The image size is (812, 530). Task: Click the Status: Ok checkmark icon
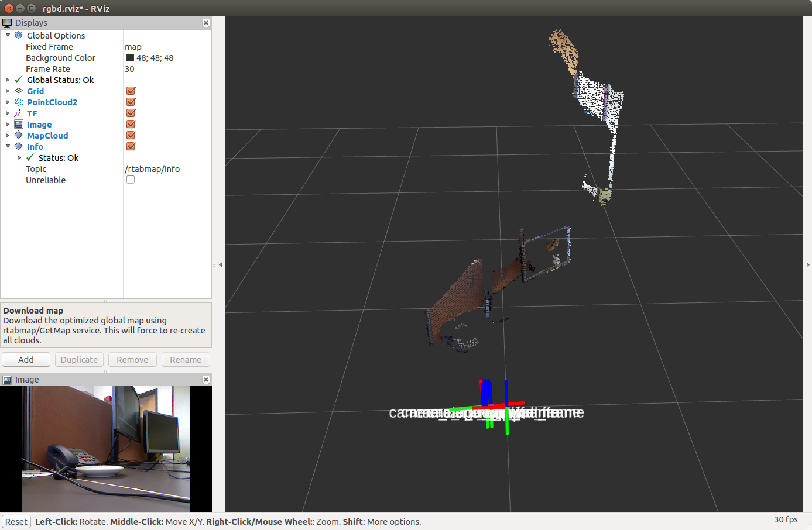coord(30,157)
